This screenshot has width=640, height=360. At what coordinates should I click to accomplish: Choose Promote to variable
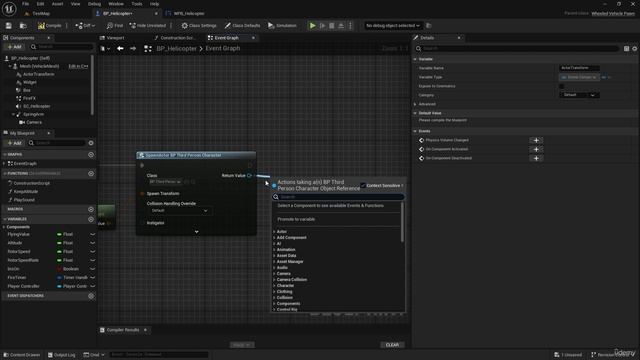coord(296,219)
